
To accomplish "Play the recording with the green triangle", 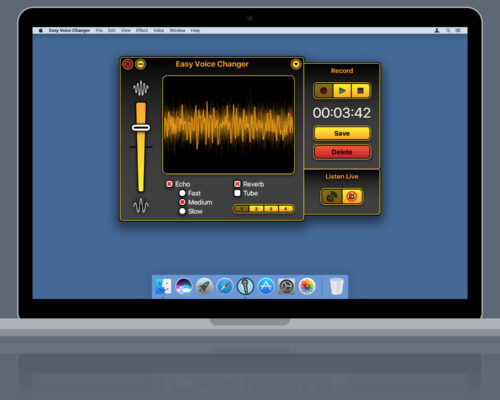I will click(342, 91).
